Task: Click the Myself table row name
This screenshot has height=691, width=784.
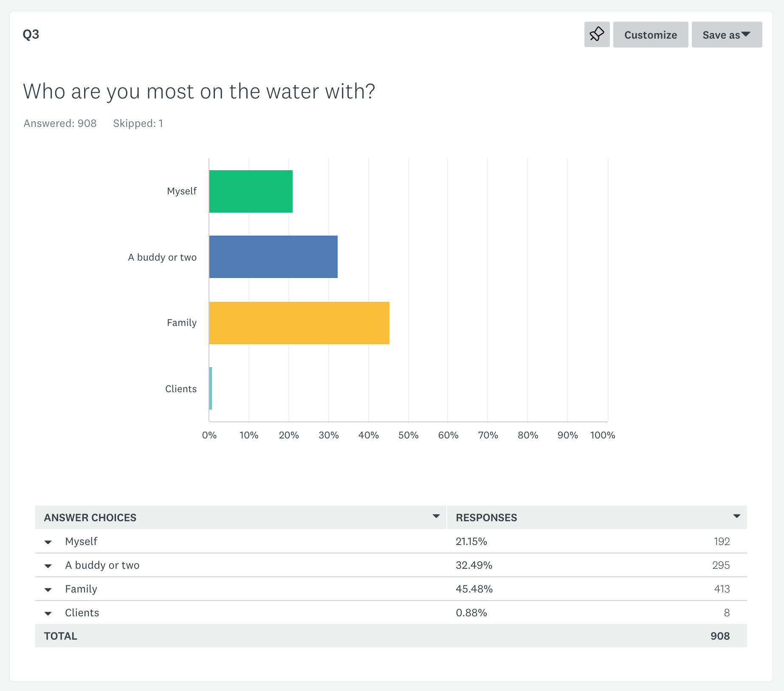Action: tap(81, 542)
